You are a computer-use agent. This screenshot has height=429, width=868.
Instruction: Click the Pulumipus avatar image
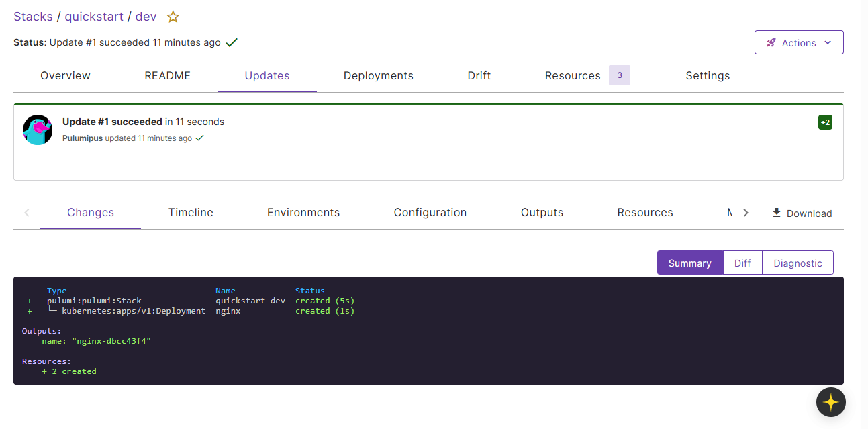pyautogui.click(x=38, y=130)
